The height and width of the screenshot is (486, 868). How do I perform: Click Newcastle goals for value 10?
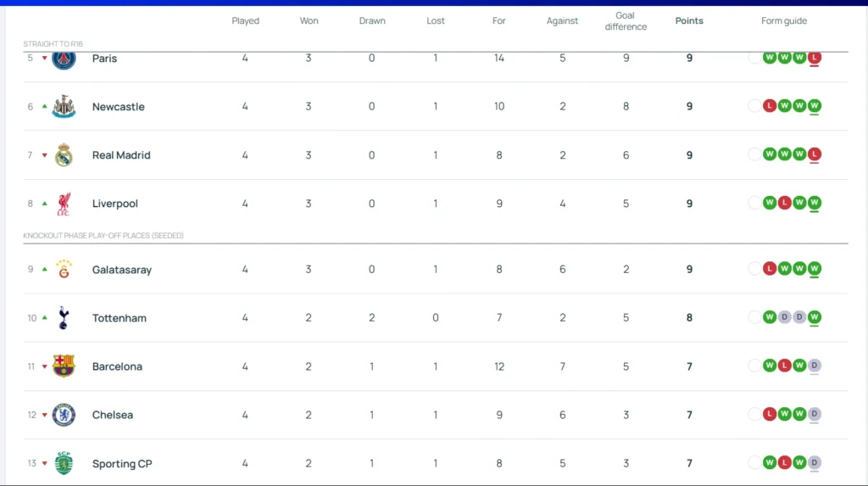(498, 106)
